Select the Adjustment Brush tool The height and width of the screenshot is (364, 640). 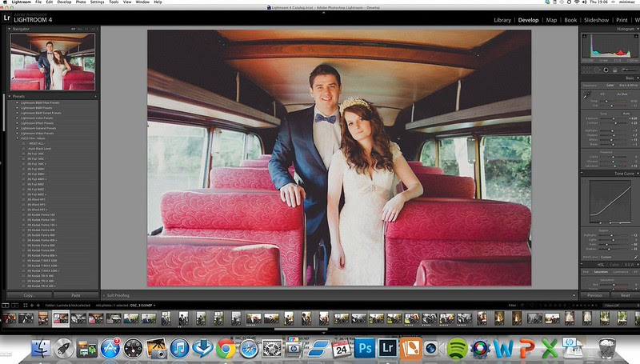tap(629, 70)
